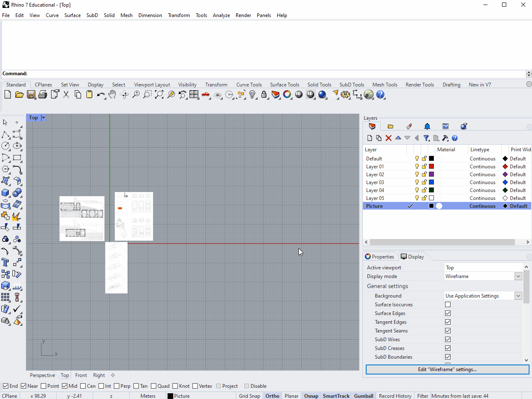Click the Help question mark icon in toolbar
The height and width of the screenshot is (399, 532).
[x=380, y=95]
